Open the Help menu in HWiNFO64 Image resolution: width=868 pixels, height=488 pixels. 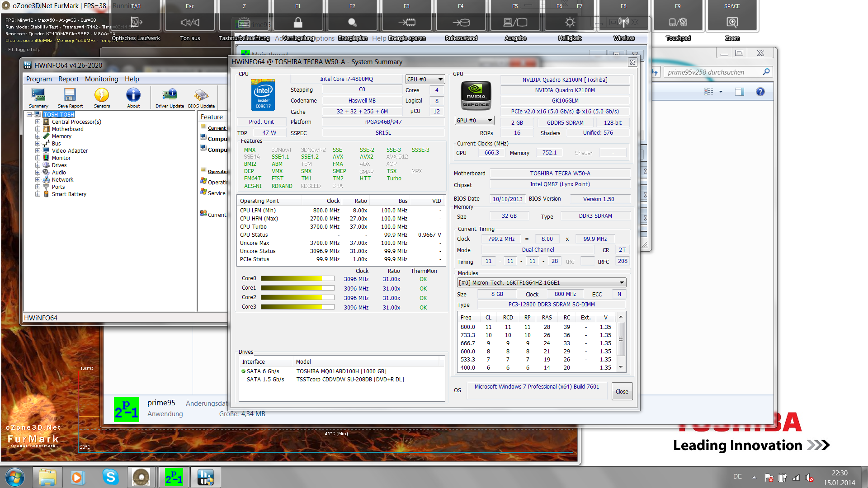point(132,79)
